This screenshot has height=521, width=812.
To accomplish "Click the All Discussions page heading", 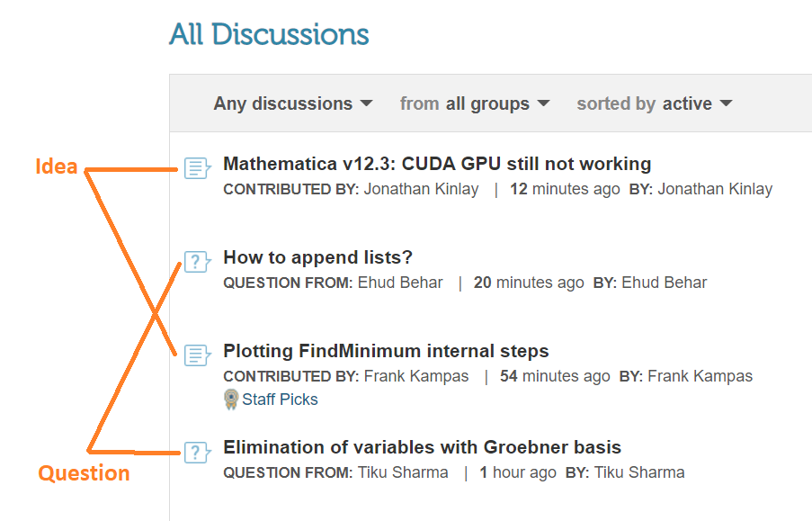I will click(x=269, y=35).
